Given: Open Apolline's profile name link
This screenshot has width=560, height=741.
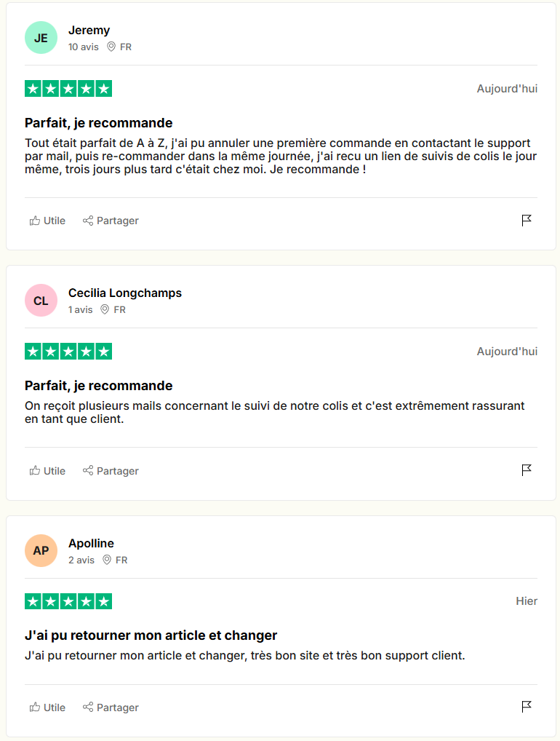Looking at the screenshot, I should [91, 544].
